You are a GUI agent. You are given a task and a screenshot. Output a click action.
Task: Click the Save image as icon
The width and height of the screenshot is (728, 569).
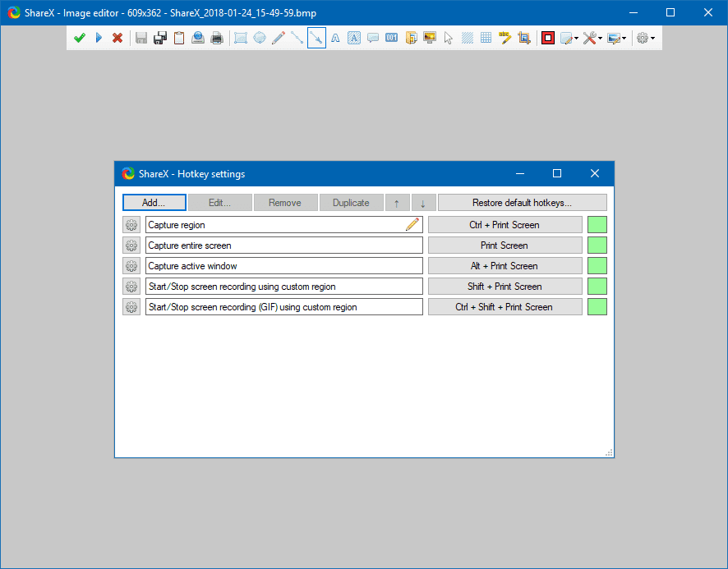click(160, 38)
